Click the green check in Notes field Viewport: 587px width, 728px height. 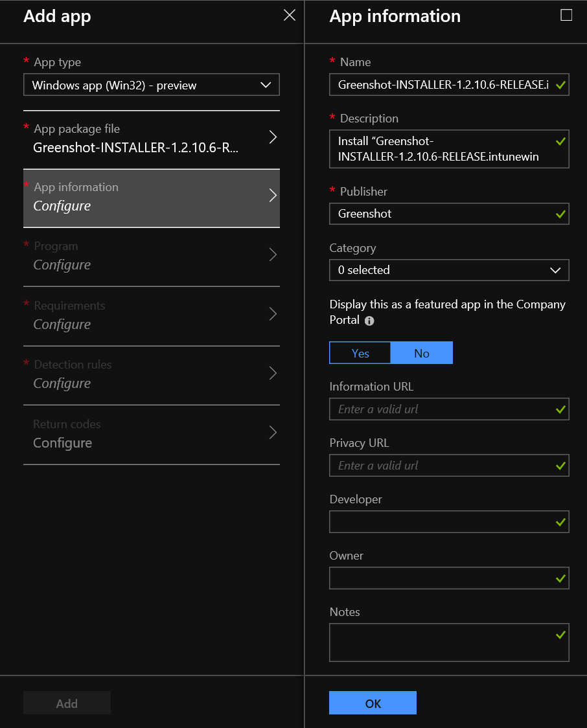(x=560, y=635)
